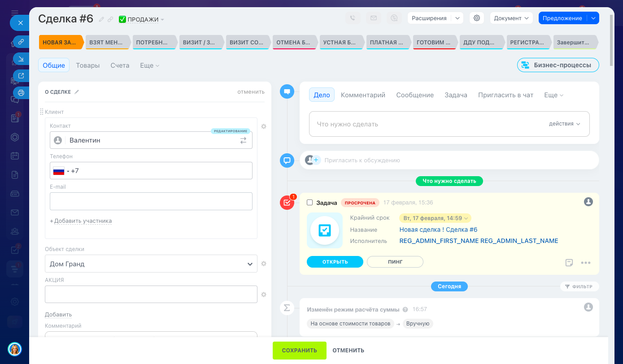Click the swap arrows icon in the Валентин contact field
623x364 pixels.
[243, 140]
